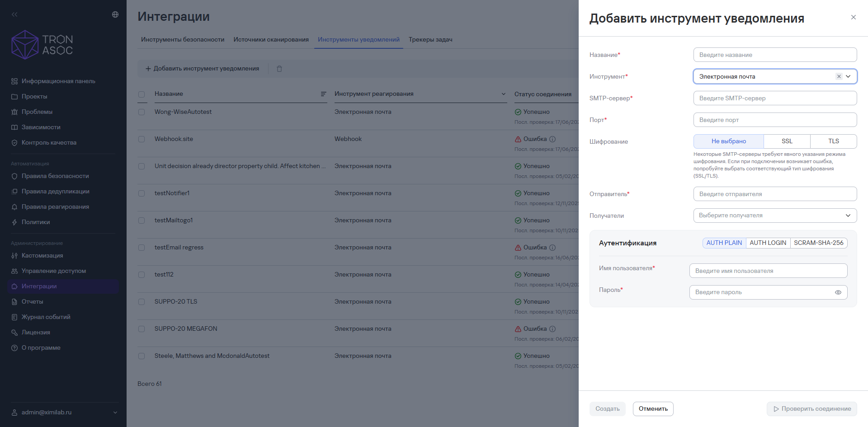Screen dimensions: 868x427
Task: Expand the Инструмент dropdown chevron
Action: click(x=849, y=76)
